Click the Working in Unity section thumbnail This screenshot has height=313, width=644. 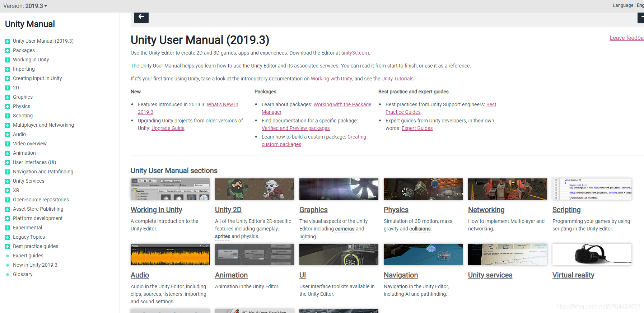pyautogui.click(x=170, y=189)
